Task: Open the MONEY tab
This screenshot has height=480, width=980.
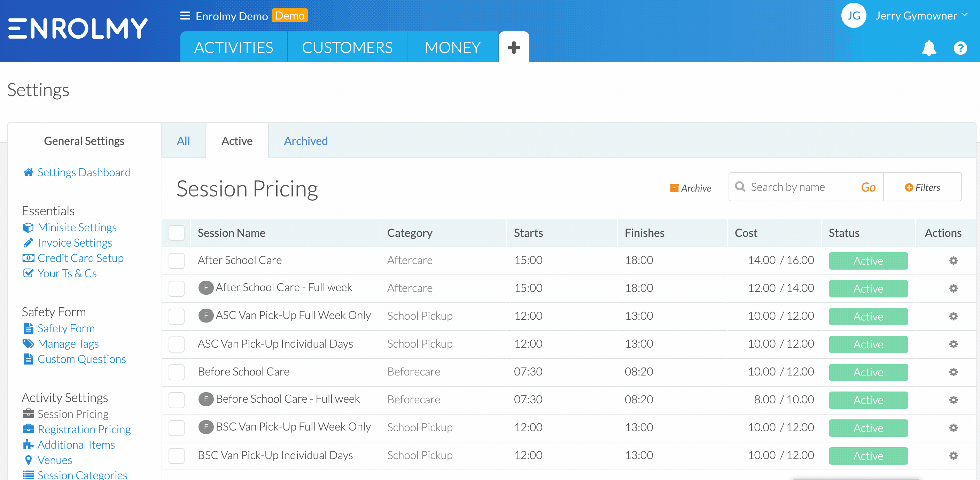Action: coord(453,47)
